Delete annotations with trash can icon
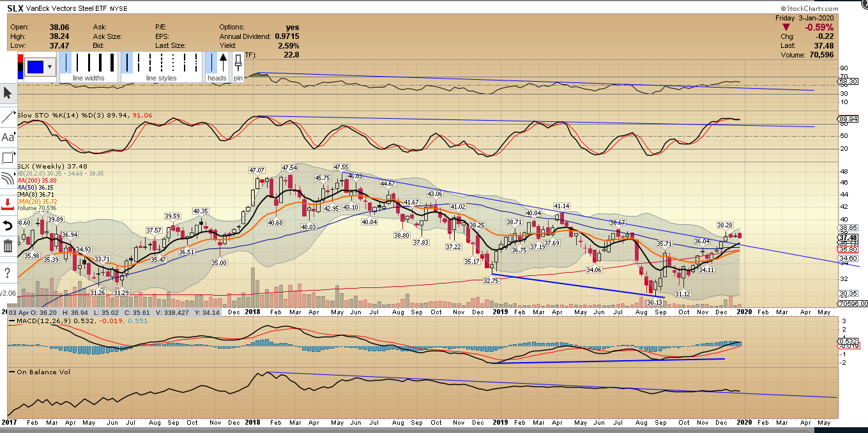 coord(8,246)
